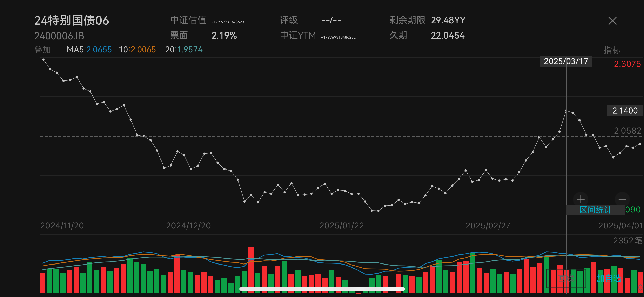Viewport: 644px width, 297px height.
Task: Select the MA5 2.0655 legend label
Action: point(89,50)
